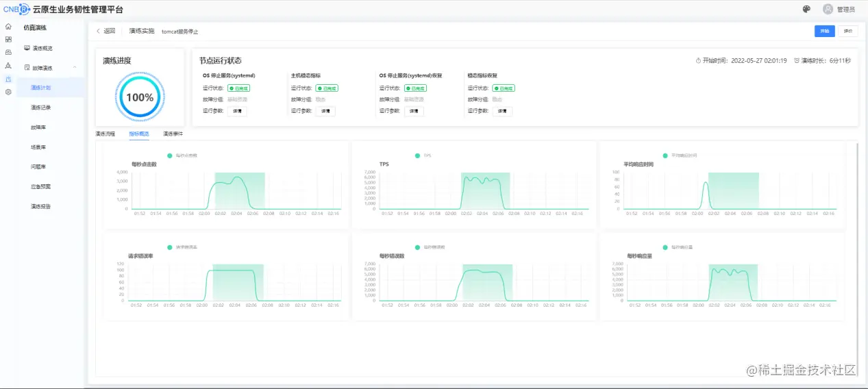This screenshot has height=389, width=868.
Task: Open 问题库 in the sidebar
Action: (x=38, y=166)
